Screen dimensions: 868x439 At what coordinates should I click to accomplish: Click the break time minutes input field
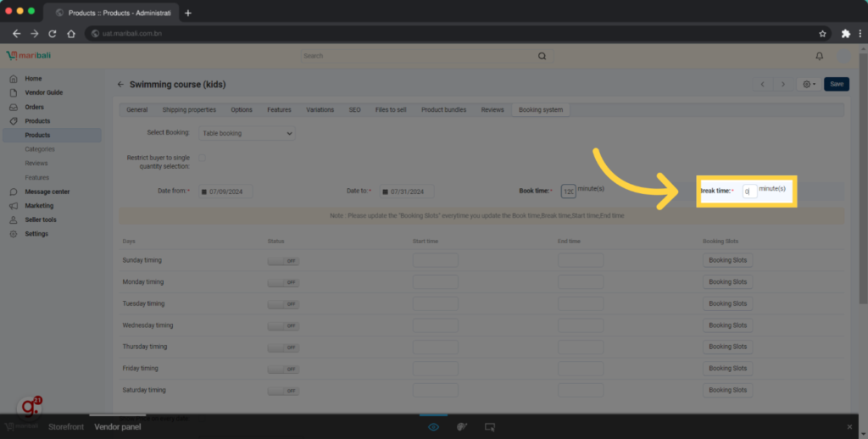pos(749,192)
